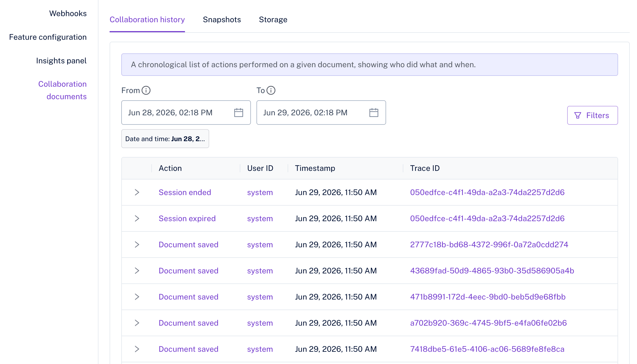Open the From date calendar picker icon
This screenshot has width=637, height=364.
[239, 113]
